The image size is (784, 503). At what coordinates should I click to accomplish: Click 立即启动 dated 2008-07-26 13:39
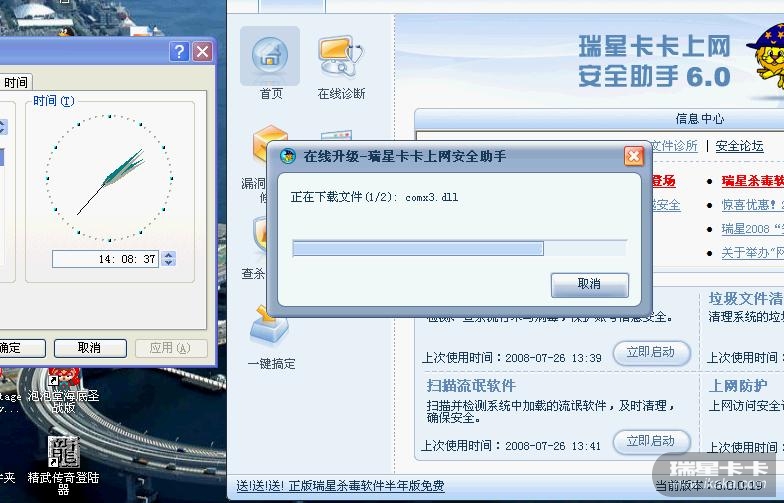651,352
